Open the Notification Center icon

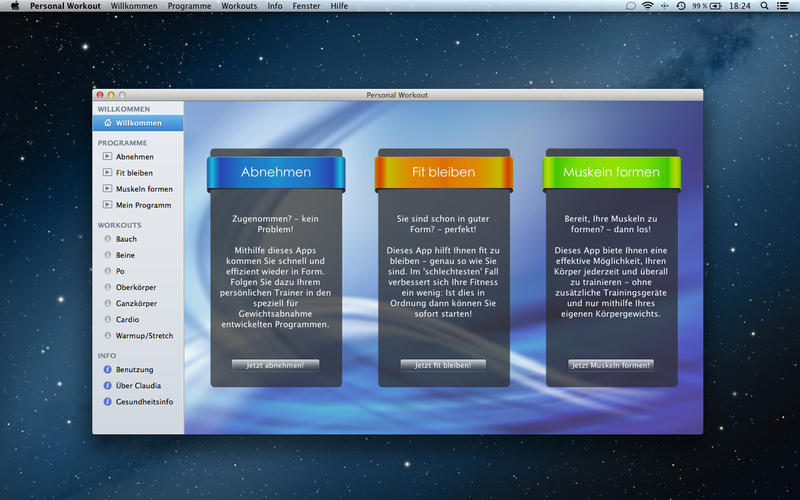coord(786,6)
